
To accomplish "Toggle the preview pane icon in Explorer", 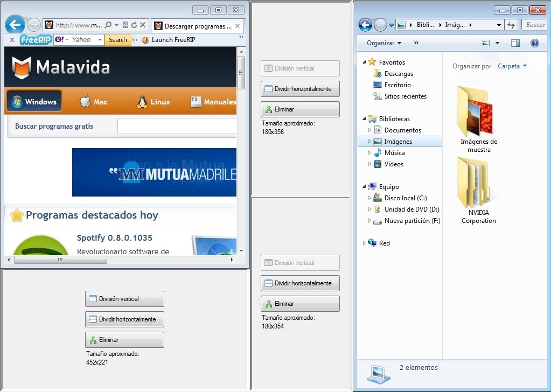I will point(515,43).
